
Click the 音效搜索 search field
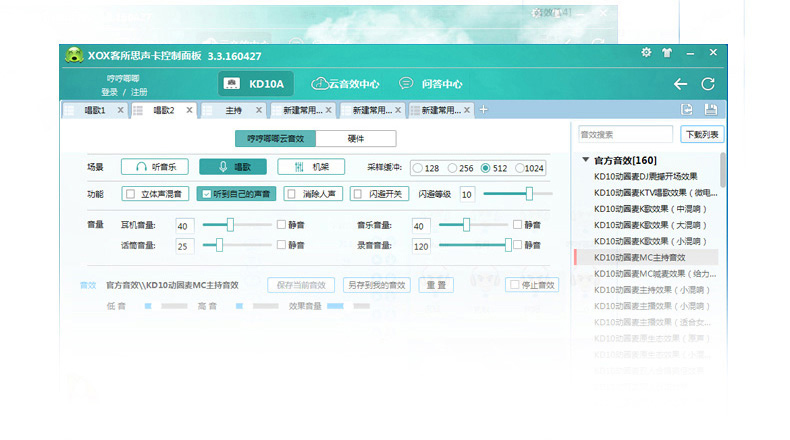pyautogui.click(x=625, y=135)
